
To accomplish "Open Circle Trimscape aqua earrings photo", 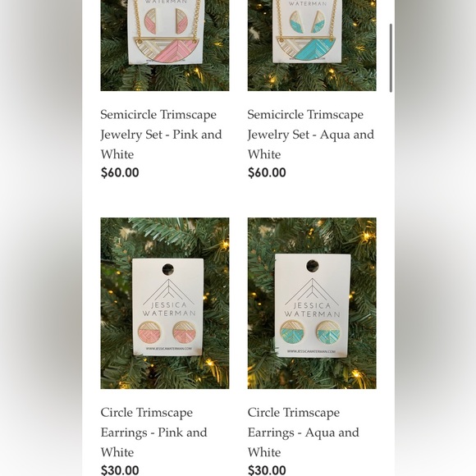I will (x=312, y=303).
